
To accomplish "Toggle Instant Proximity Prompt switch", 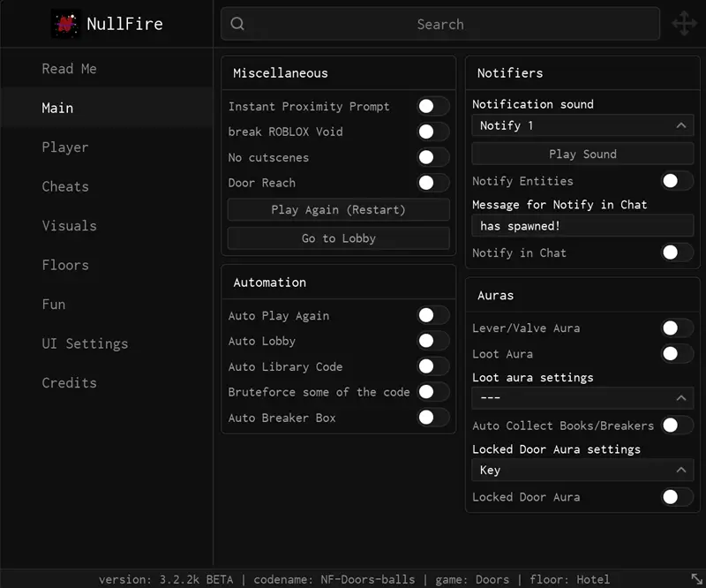I will pos(433,106).
